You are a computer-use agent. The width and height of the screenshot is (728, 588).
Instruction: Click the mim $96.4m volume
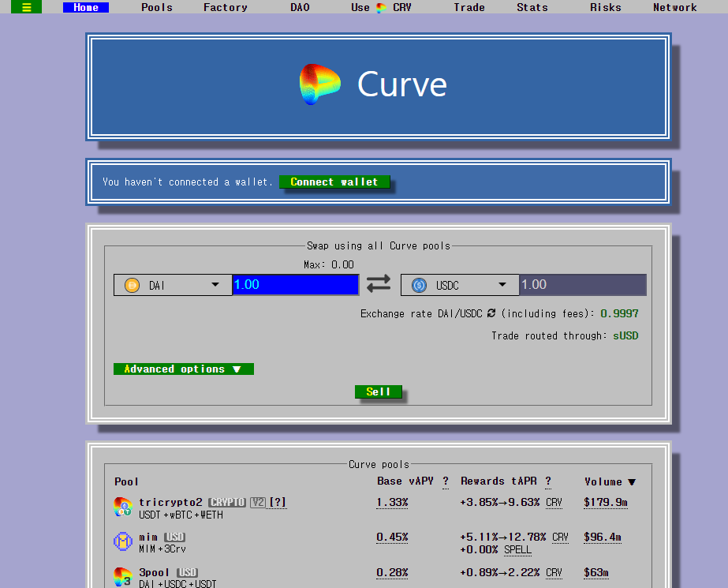pyautogui.click(x=603, y=537)
